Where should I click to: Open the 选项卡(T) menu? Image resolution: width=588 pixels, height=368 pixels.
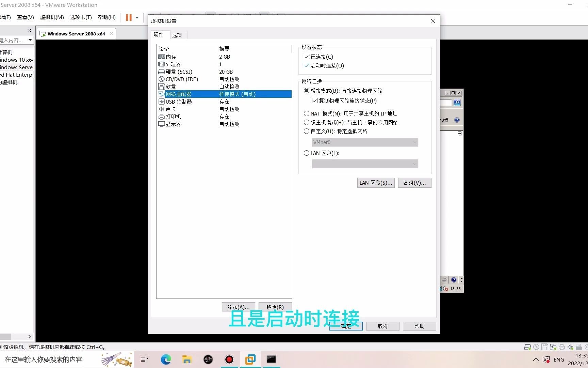coord(81,17)
